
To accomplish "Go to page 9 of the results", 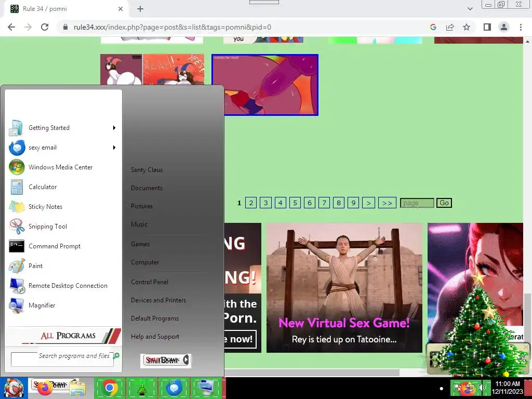I will point(353,203).
